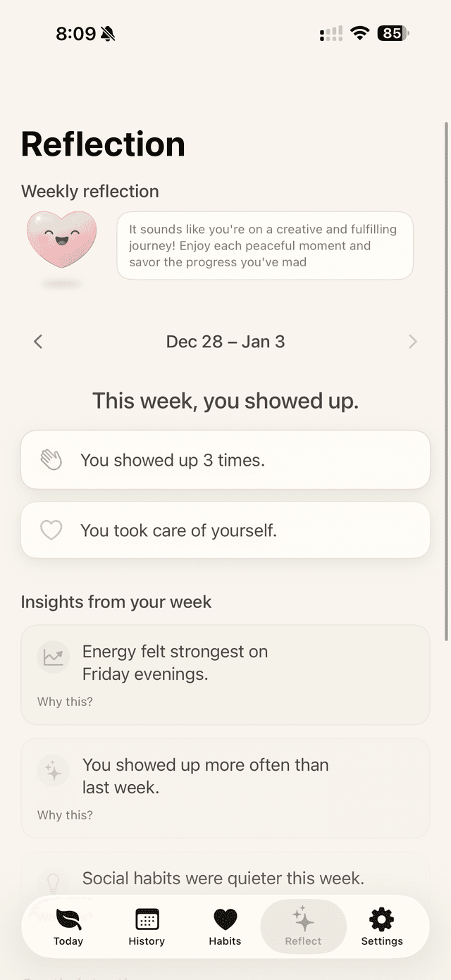Tap the smiling heart mascot
This screenshot has height=980, width=451.
(61, 240)
